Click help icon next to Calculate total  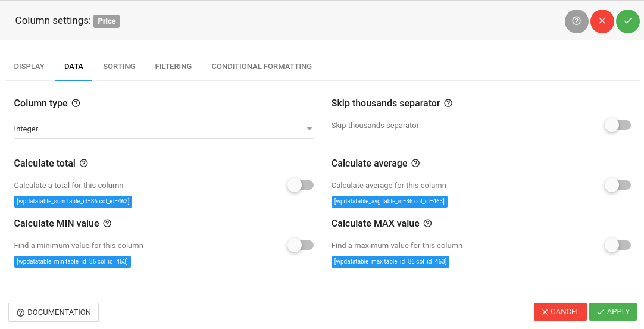pyautogui.click(x=83, y=163)
